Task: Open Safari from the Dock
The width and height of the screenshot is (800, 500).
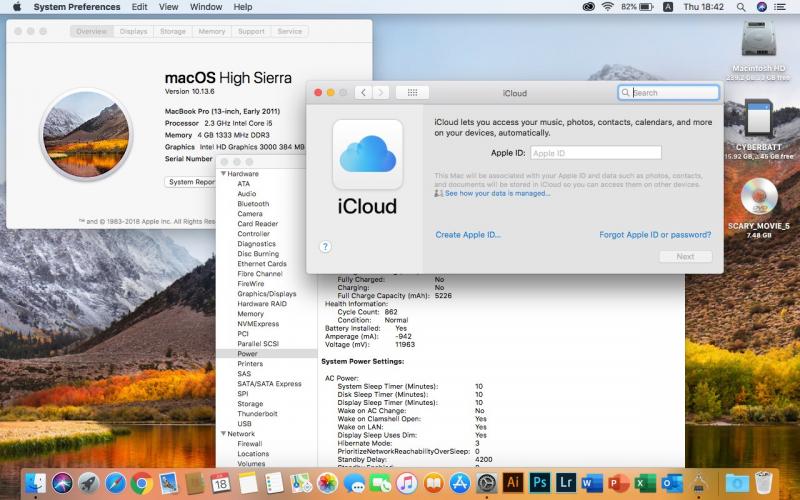Action: point(116,483)
